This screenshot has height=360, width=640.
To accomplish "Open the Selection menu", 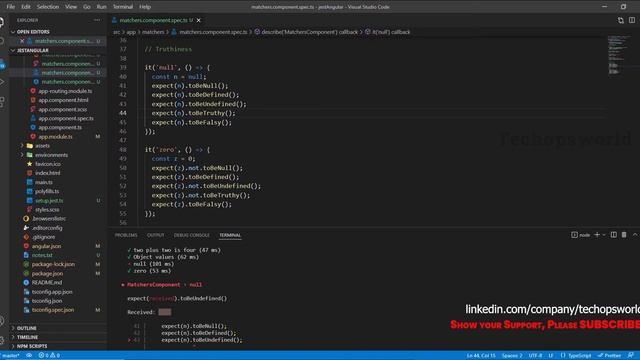I will tap(48, 7).
